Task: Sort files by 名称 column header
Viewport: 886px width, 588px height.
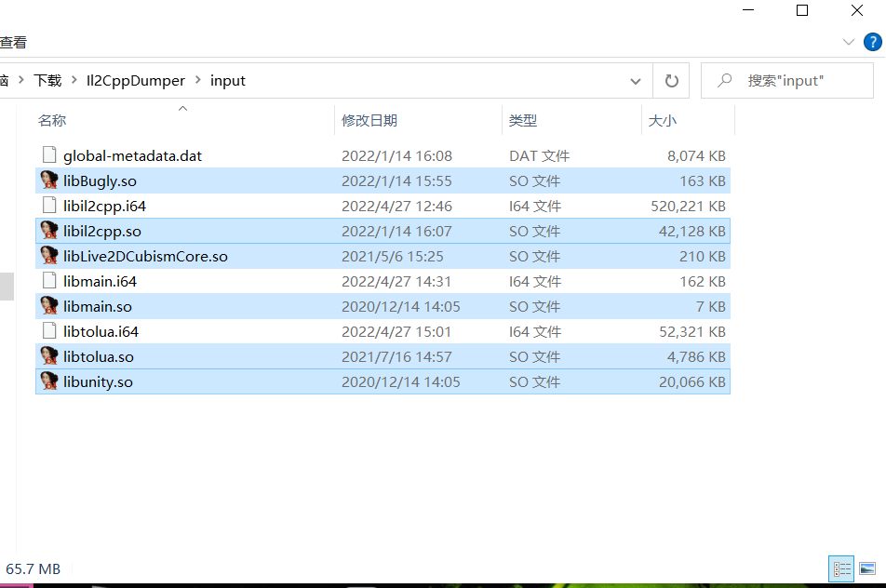Action: pos(52,121)
